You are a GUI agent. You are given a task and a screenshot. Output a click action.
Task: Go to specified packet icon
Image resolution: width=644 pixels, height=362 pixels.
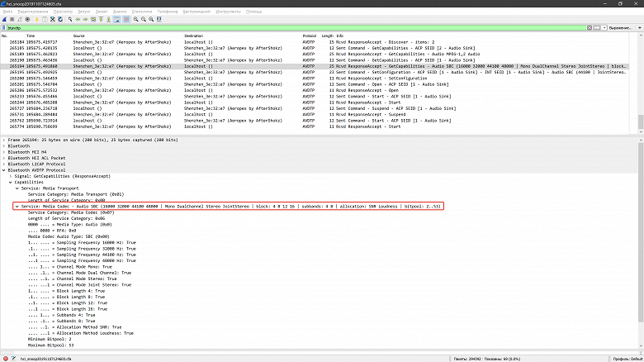tap(93, 19)
